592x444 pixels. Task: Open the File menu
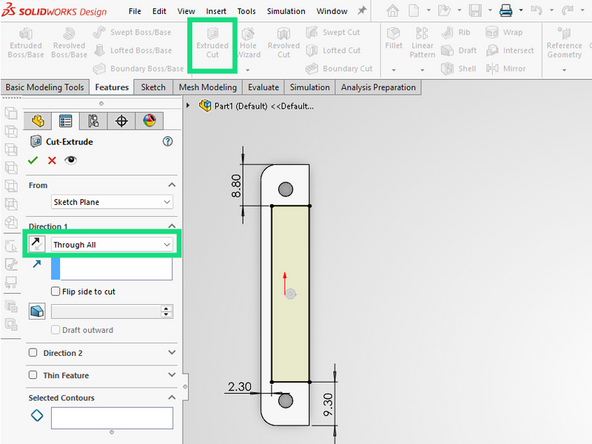click(x=135, y=11)
